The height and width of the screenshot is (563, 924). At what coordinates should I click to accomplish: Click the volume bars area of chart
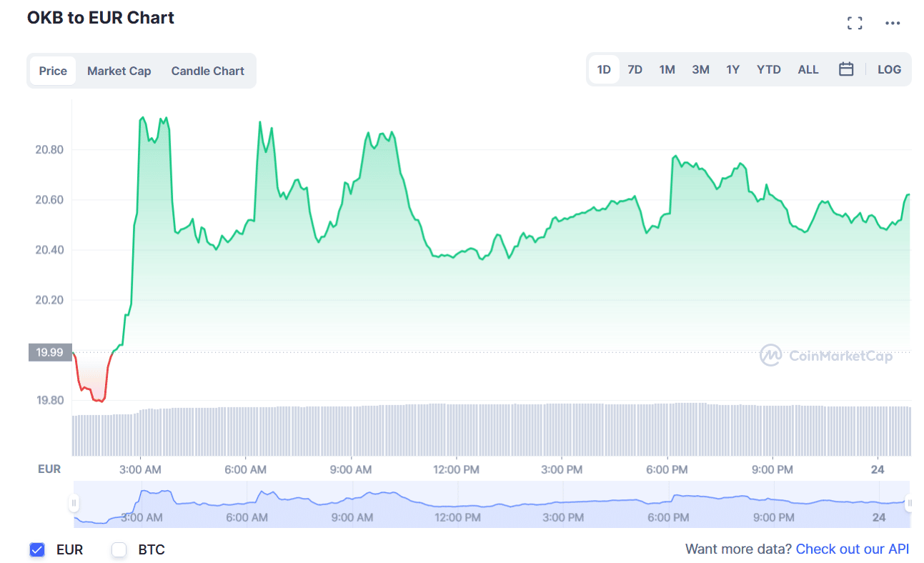coord(492,430)
